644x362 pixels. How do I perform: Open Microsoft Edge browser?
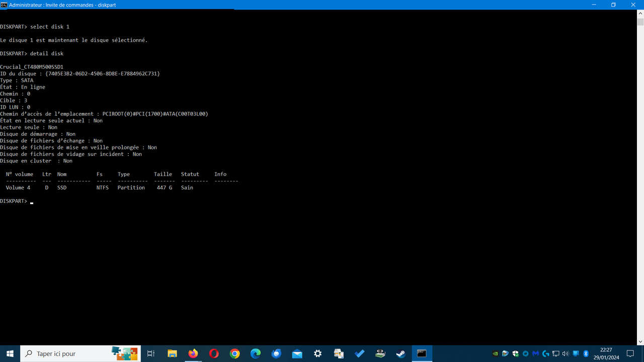[x=255, y=353]
